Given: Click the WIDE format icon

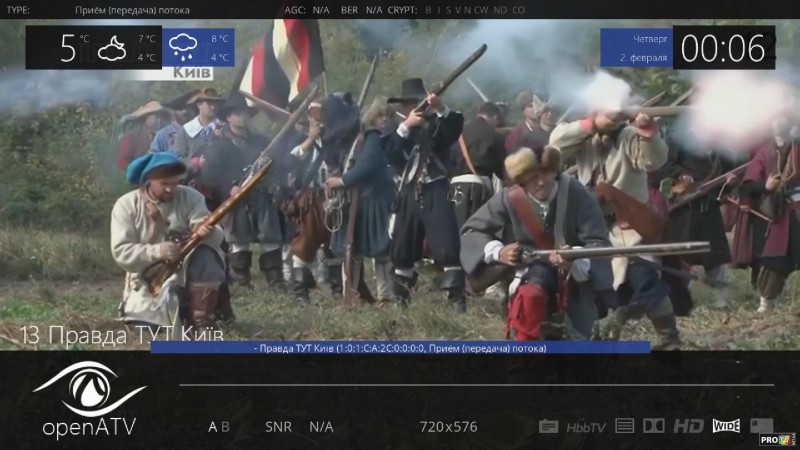Looking at the screenshot, I should (726, 426).
